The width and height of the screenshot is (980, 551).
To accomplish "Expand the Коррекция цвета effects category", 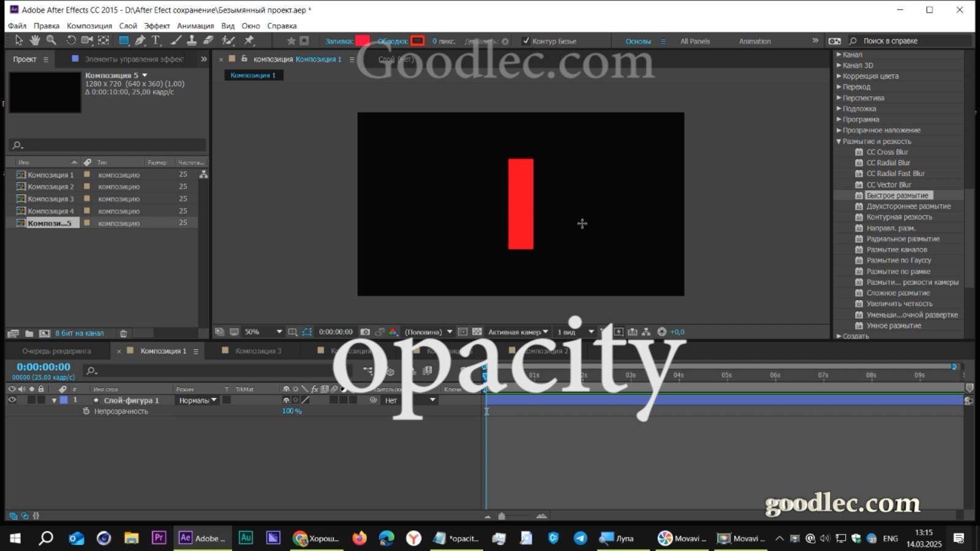I will (839, 76).
